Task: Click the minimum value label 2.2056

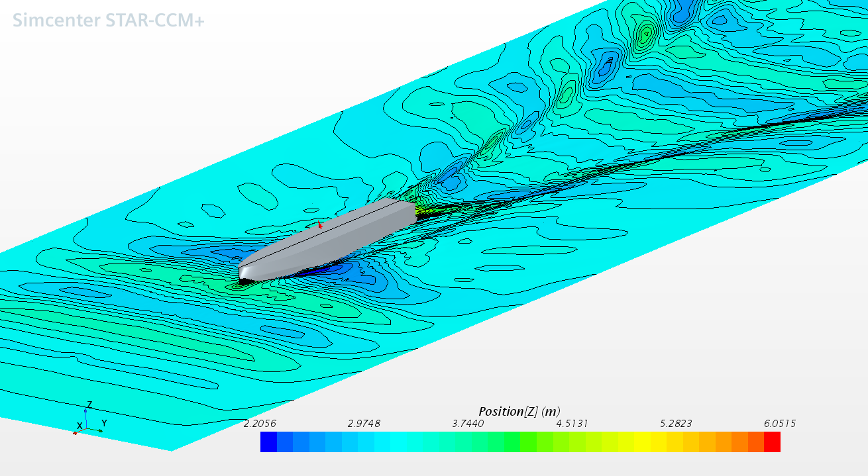Action: pos(260,424)
